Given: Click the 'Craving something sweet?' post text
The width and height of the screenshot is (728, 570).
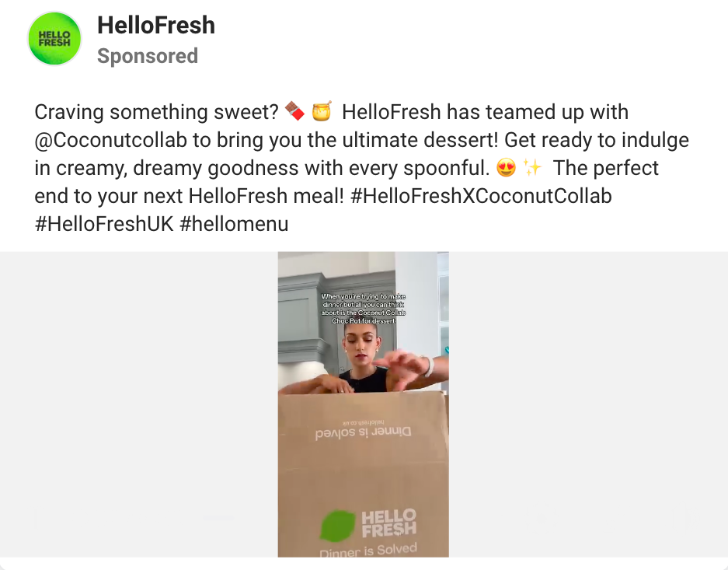Looking at the screenshot, I should 156,112.
